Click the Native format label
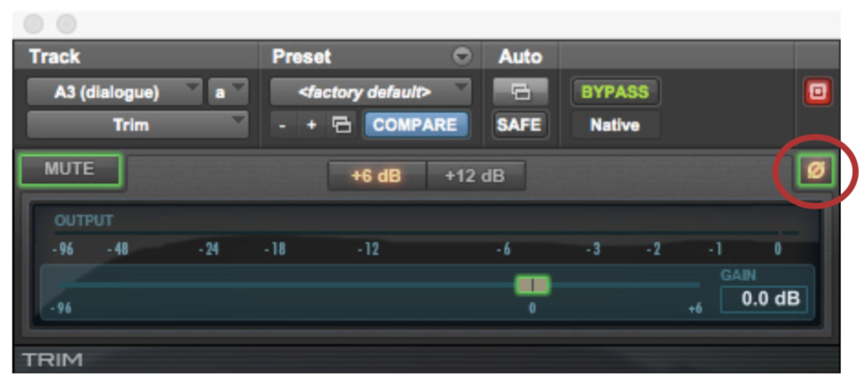The width and height of the screenshot is (868, 387). click(x=615, y=125)
